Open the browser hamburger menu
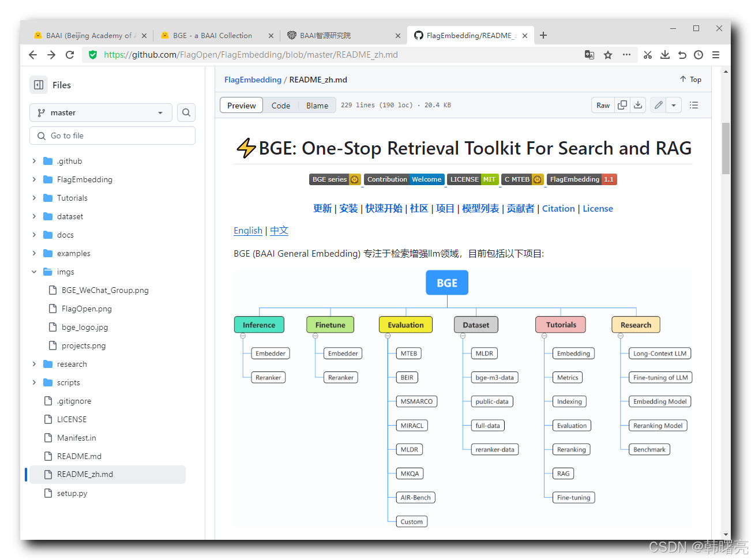 (716, 55)
